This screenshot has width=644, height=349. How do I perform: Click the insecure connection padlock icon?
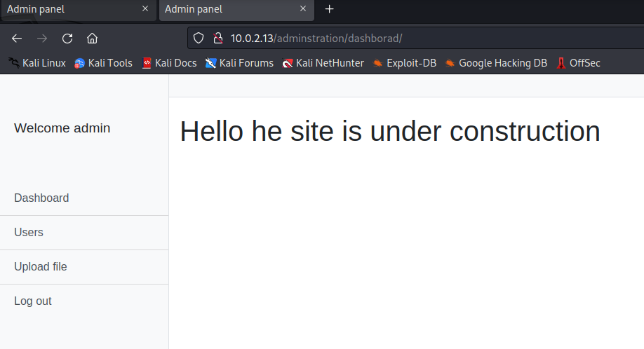[x=217, y=38]
